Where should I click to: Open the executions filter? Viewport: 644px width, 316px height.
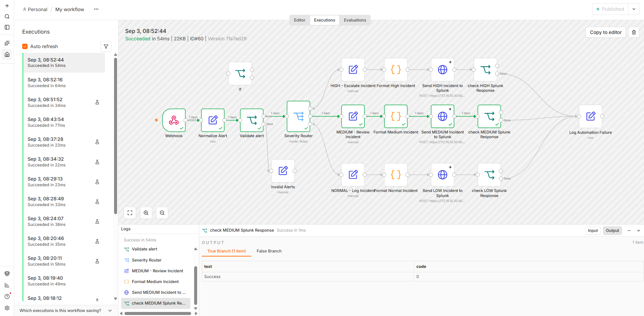click(x=106, y=46)
